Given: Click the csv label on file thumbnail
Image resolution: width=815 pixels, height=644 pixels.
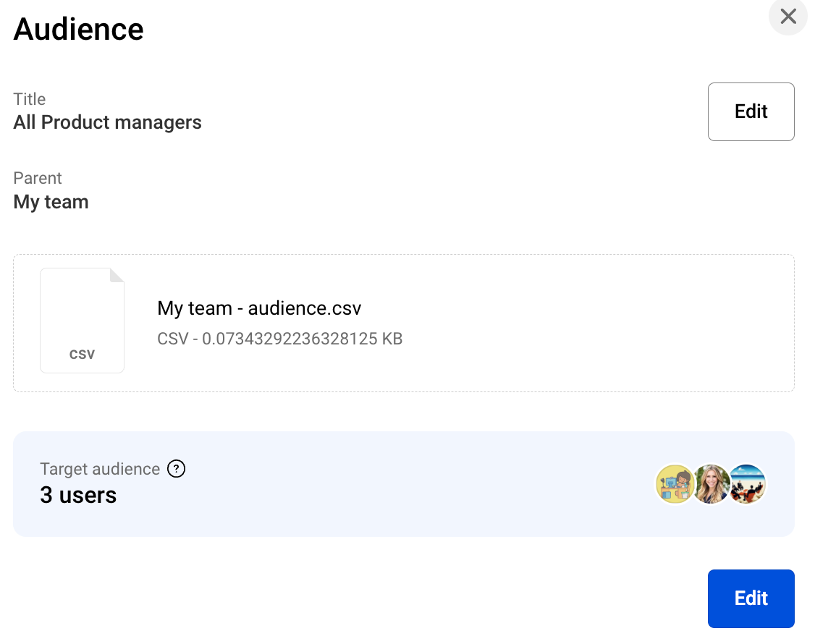Looking at the screenshot, I should coord(82,355).
